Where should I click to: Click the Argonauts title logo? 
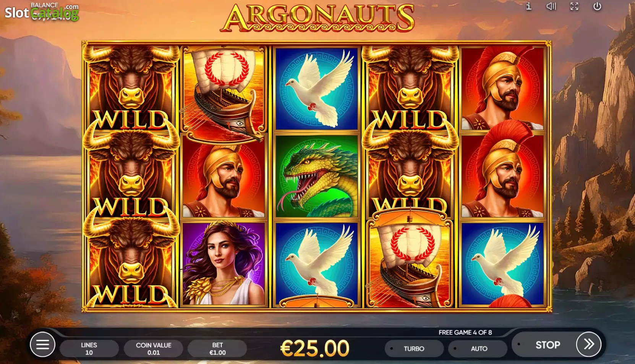pyautogui.click(x=317, y=18)
